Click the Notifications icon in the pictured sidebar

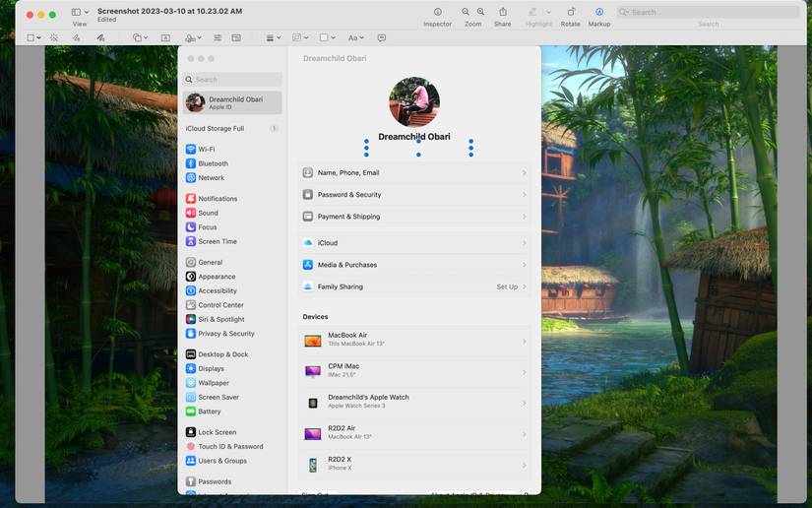click(x=191, y=199)
